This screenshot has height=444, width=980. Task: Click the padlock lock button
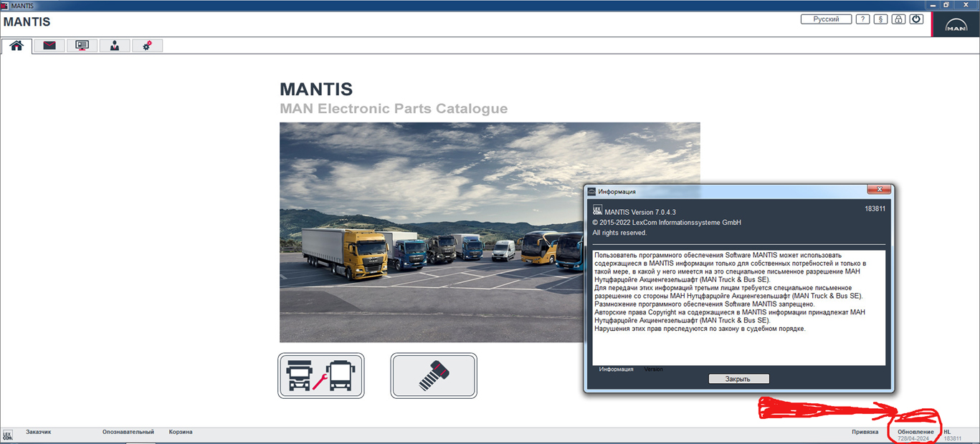click(898, 19)
